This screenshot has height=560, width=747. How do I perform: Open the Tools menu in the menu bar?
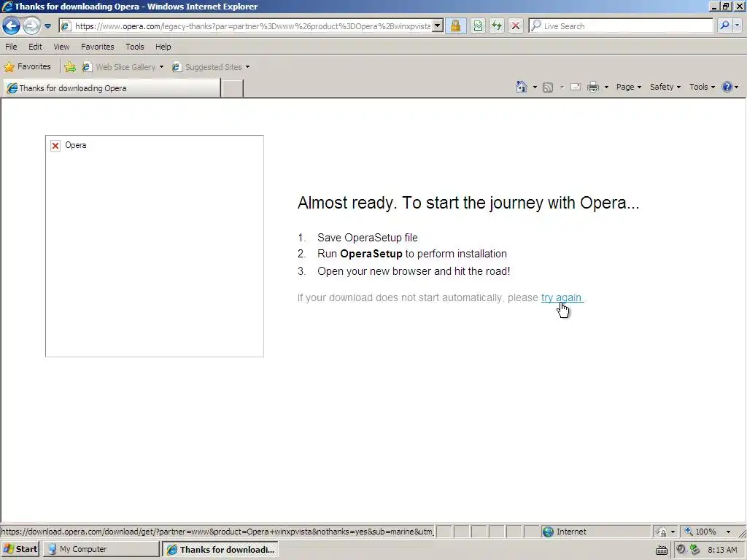click(x=135, y=47)
